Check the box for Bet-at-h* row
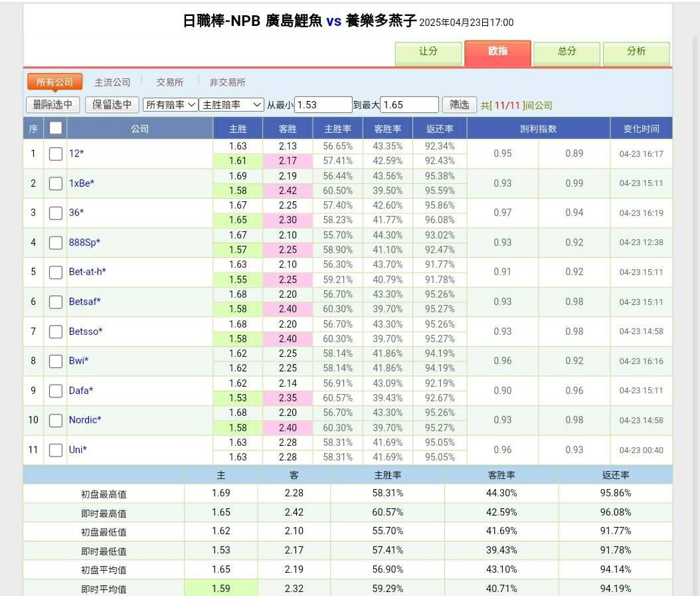700x596 pixels. [x=55, y=272]
